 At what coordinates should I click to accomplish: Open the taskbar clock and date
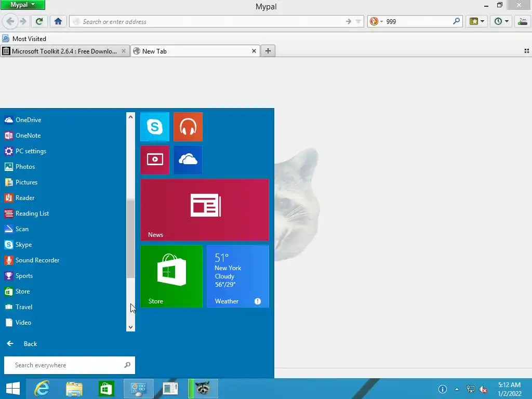509,389
